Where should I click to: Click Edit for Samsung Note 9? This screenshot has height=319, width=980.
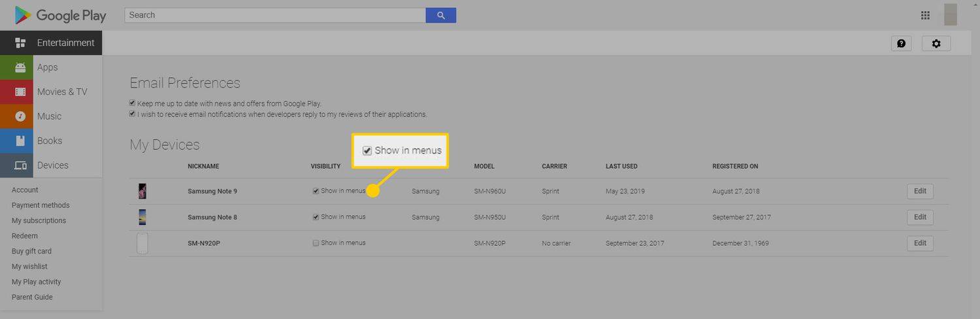920,191
